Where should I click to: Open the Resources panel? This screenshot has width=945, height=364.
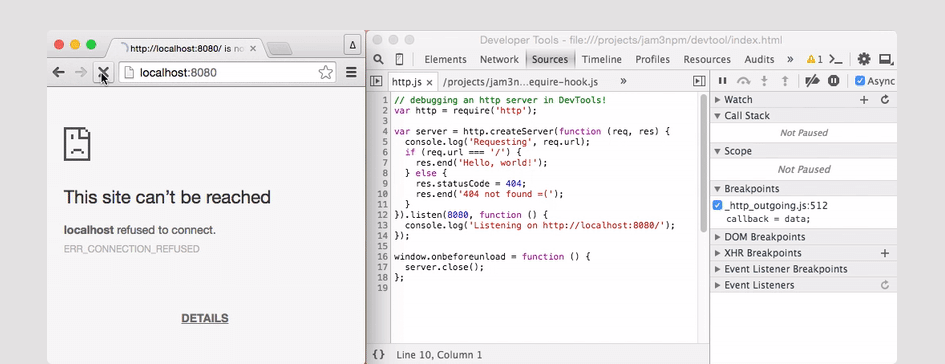coord(707,59)
